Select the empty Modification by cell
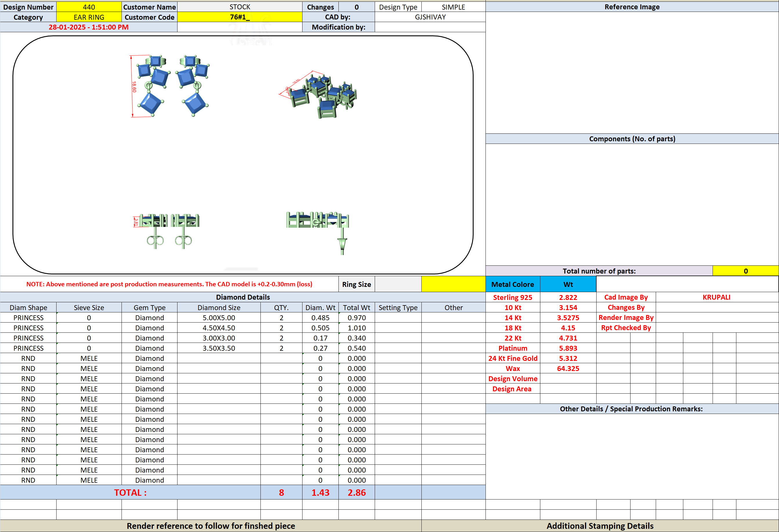 (430, 27)
